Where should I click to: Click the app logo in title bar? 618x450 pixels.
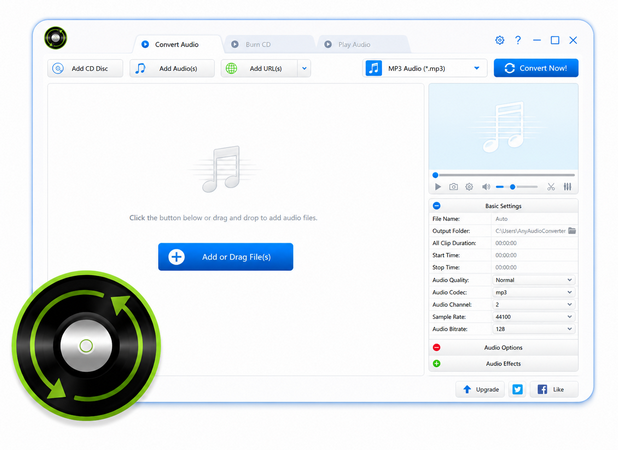tap(56, 38)
